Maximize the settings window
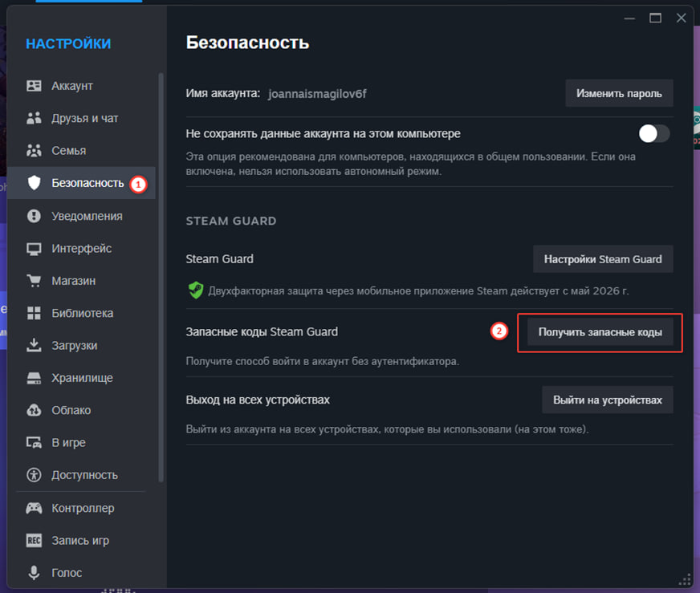 (655, 18)
